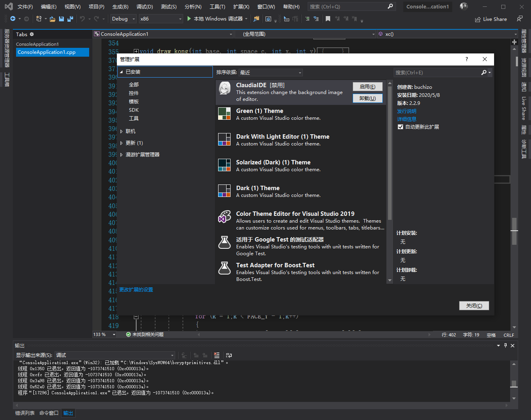The height and width of the screenshot is (420, 531).
Task: Expand the 漫游扩展管理器 tree node
Action: tap(121, 155)
